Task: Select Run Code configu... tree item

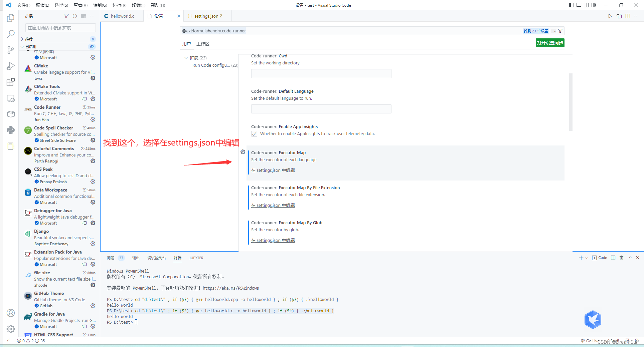Action: (x=215, y=65)
